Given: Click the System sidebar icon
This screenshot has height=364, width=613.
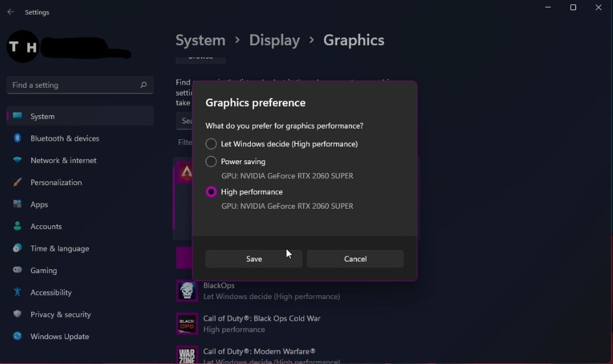Looking at the screenshot, I should [x=17, y=116].
